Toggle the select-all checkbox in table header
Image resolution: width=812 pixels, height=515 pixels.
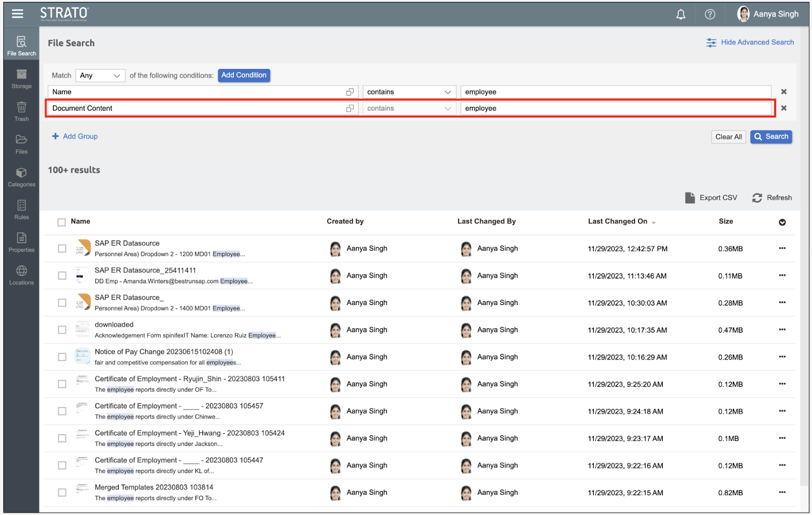point(62,222)
